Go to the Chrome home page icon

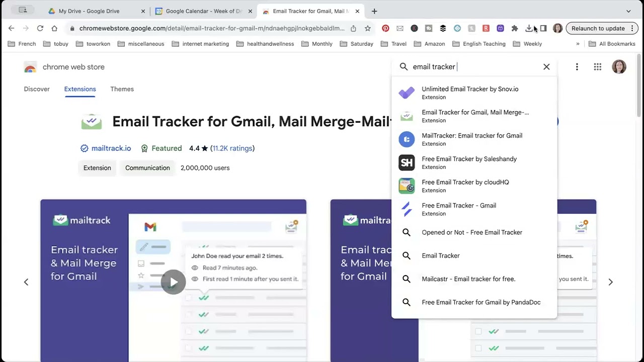pos(54,29)
